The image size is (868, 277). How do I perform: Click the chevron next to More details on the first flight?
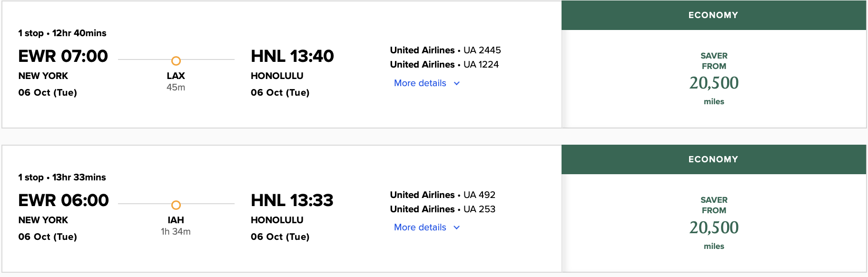tap(456, 83)
